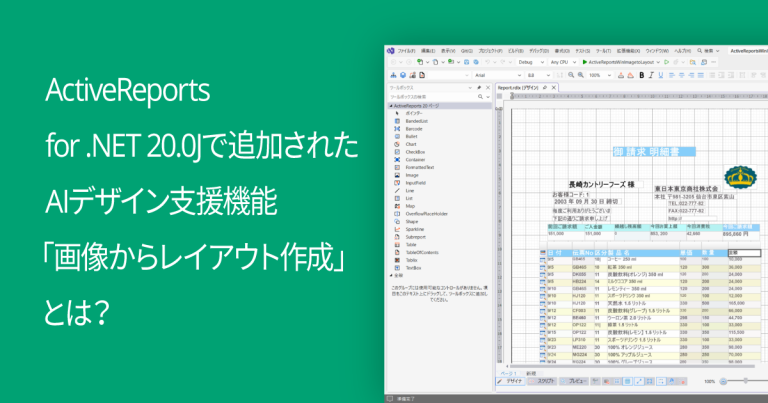
Task: Click the Visual Studio logo icon
Action: (390, 51)
